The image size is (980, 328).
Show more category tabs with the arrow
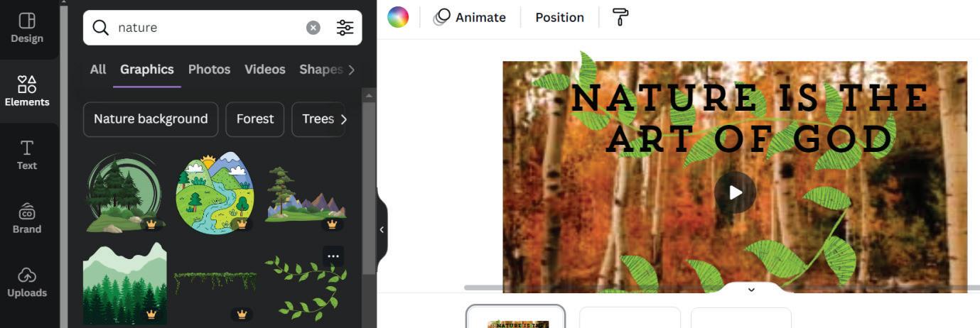point(351,70)
